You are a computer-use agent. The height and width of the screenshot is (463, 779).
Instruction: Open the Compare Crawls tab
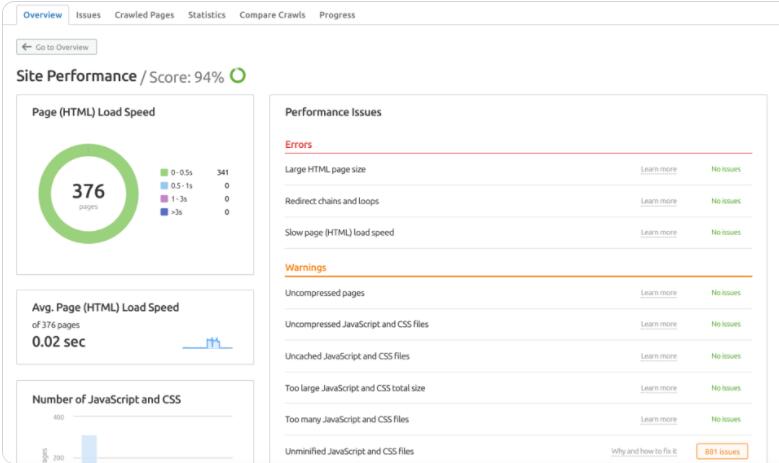272,15
